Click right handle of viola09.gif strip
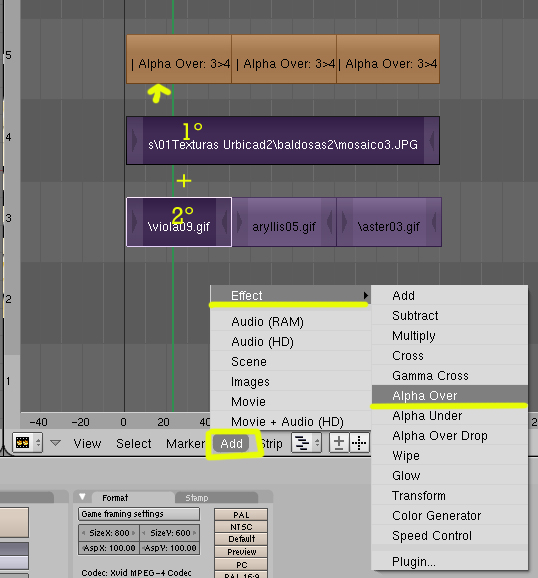This screenshot has height=578, width=538. tap(223, 222)
